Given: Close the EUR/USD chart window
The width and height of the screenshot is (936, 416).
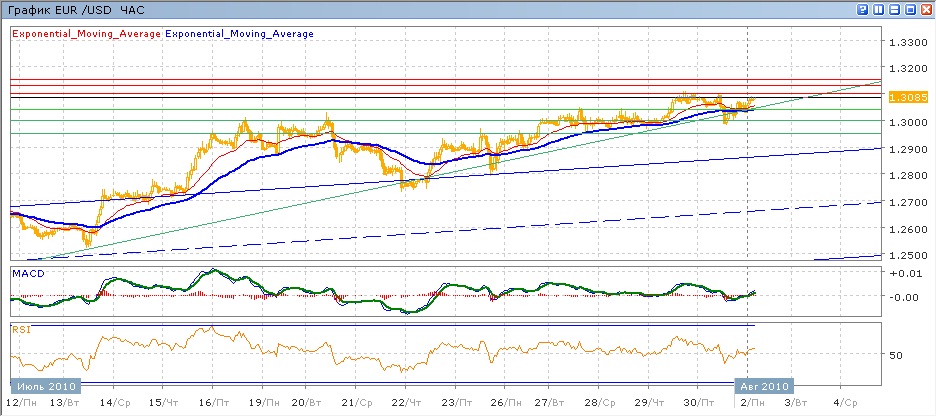Looking at the screenshot, I should click(926, 9).
